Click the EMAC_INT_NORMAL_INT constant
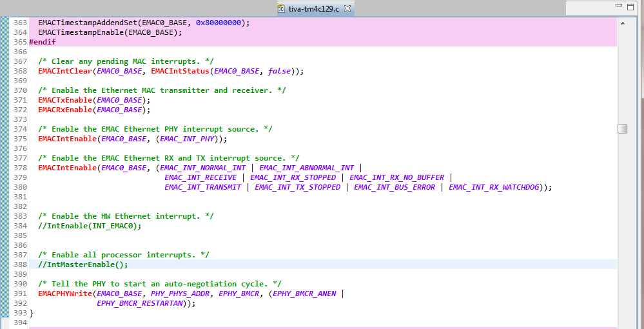The image size is (644, 329). pyautogui.click(x=203, y=168)
